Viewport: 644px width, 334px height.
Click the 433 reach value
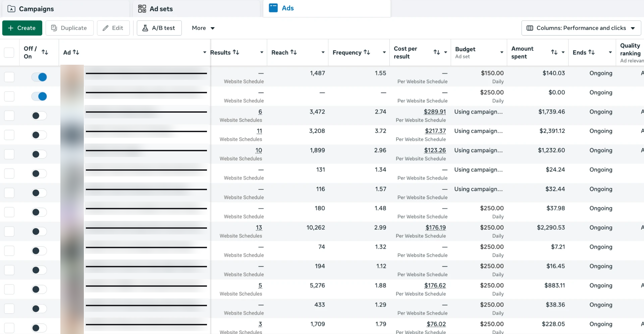(x=319, y=305)
